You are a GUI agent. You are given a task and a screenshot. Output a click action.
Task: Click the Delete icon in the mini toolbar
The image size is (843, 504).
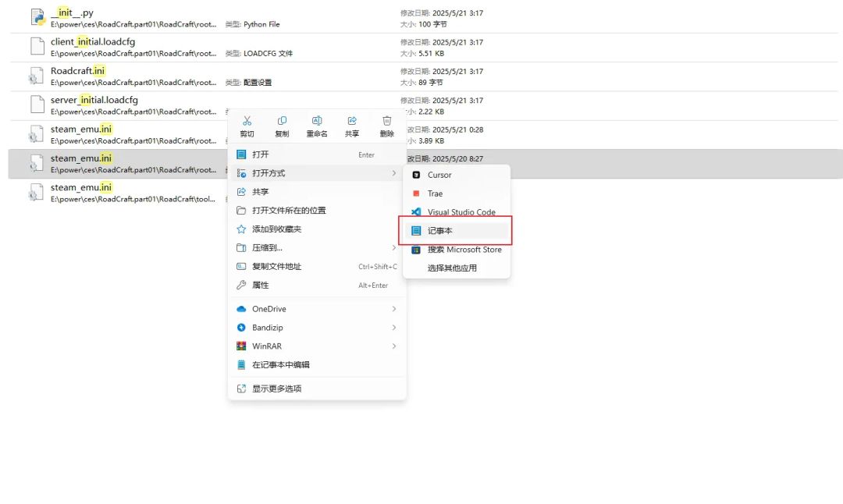[x=386, y=126]
